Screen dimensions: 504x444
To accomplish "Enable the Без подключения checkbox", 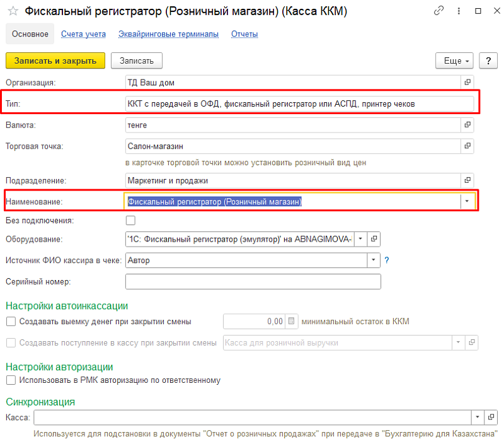I will [x=130, y=221].
